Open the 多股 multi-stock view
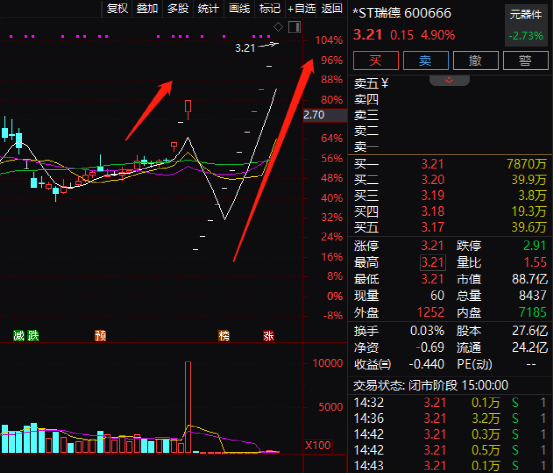Viewport: 553px width, 473px height. click(178, 8)
